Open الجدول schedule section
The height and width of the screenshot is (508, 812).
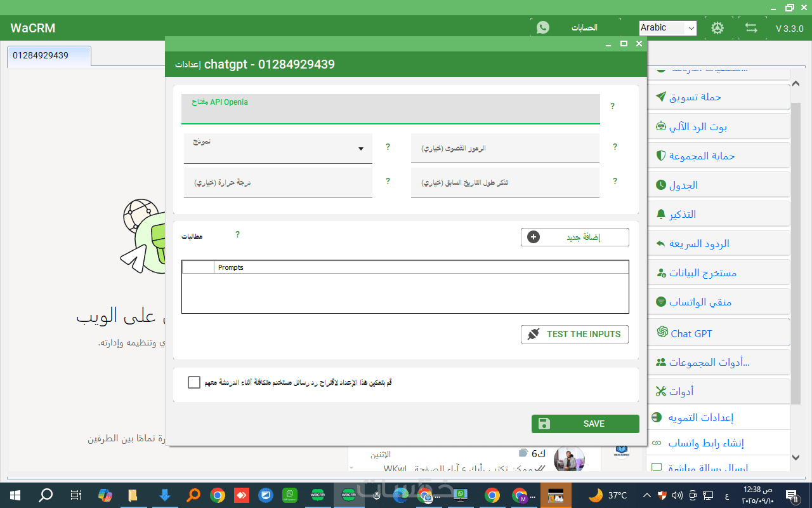(719, 185)
